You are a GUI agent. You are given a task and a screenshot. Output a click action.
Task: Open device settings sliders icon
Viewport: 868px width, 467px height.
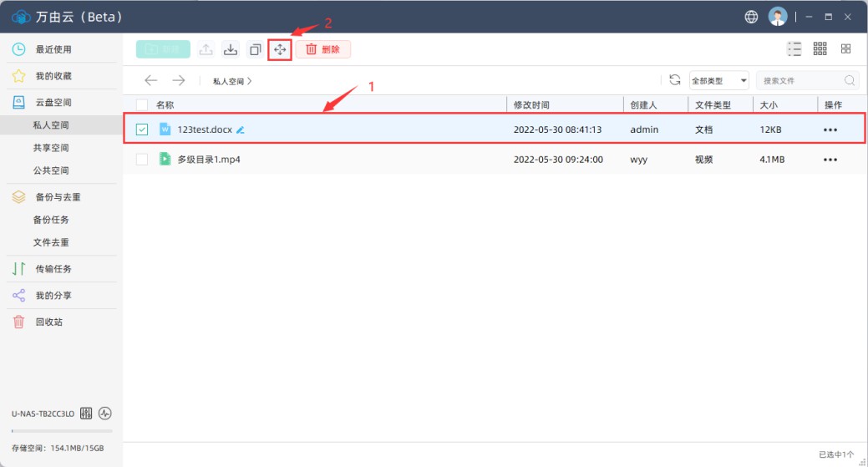tap(87, 414)
